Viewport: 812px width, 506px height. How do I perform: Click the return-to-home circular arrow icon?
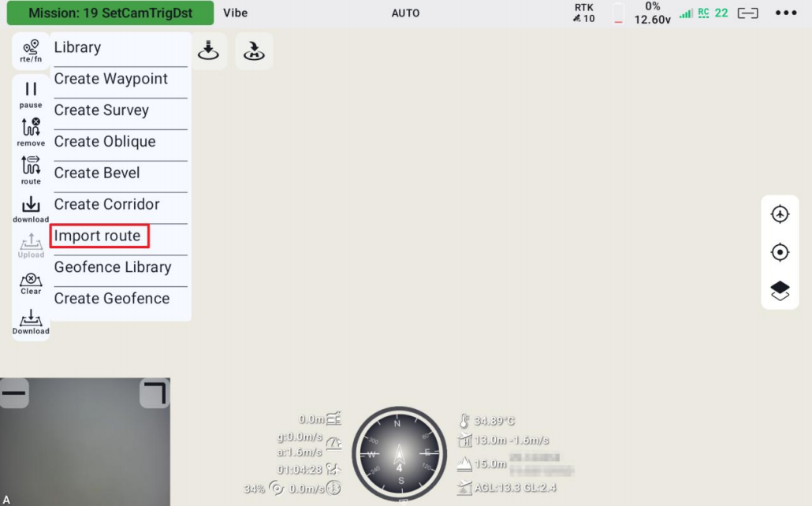[254, 50]
